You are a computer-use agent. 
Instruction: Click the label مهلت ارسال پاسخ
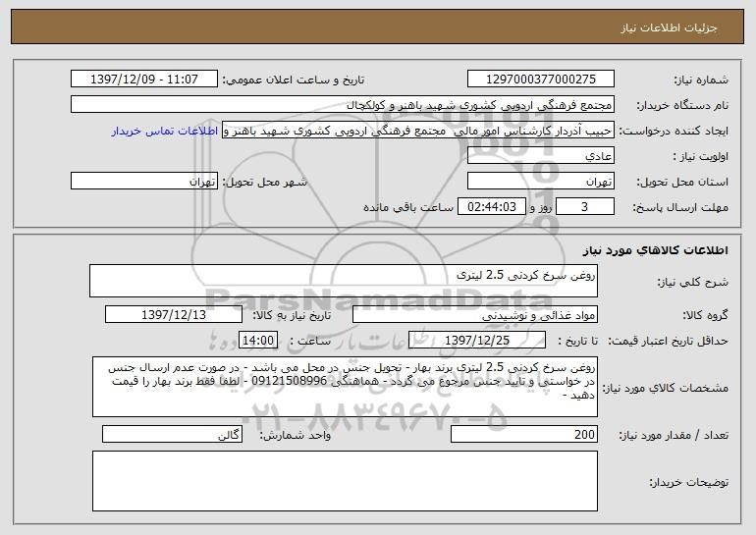pyautogui.click(x=680, y=207)
